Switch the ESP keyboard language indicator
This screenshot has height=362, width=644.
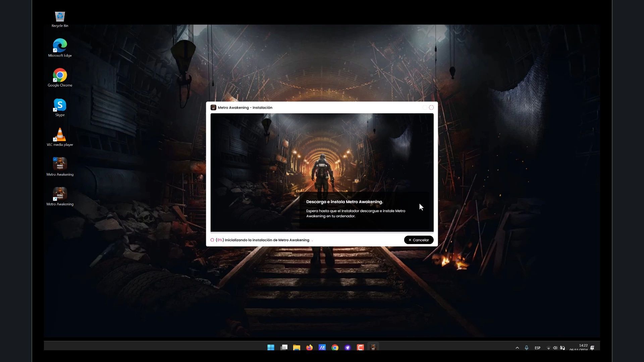[538, 348]
